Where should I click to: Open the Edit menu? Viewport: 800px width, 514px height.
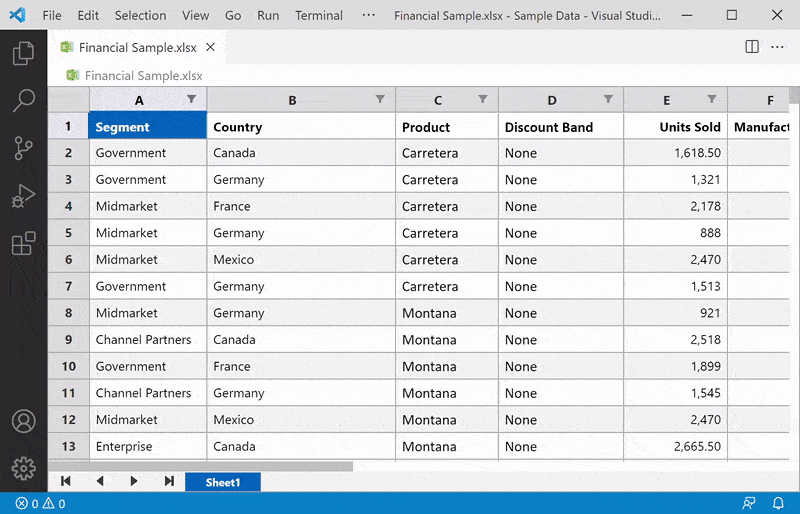tap(88, 15)
